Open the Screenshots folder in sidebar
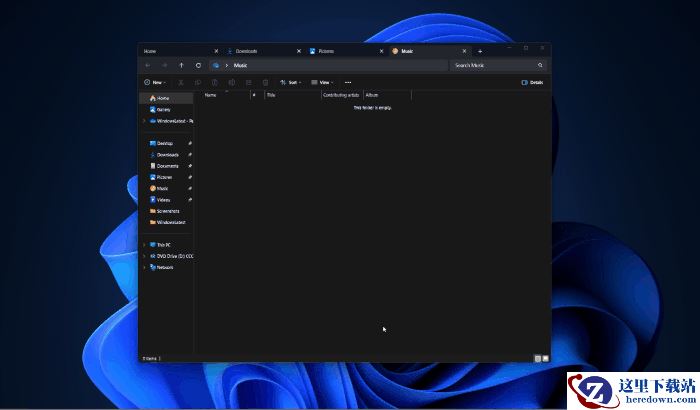This screenshot has width=700, height=410. coord(167,211)
